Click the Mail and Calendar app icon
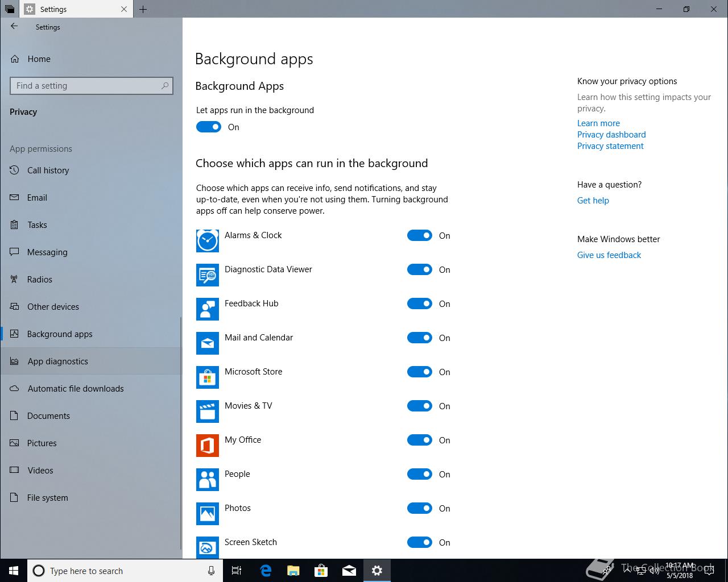Screen dimensions: 728x582 click(208, 343)
